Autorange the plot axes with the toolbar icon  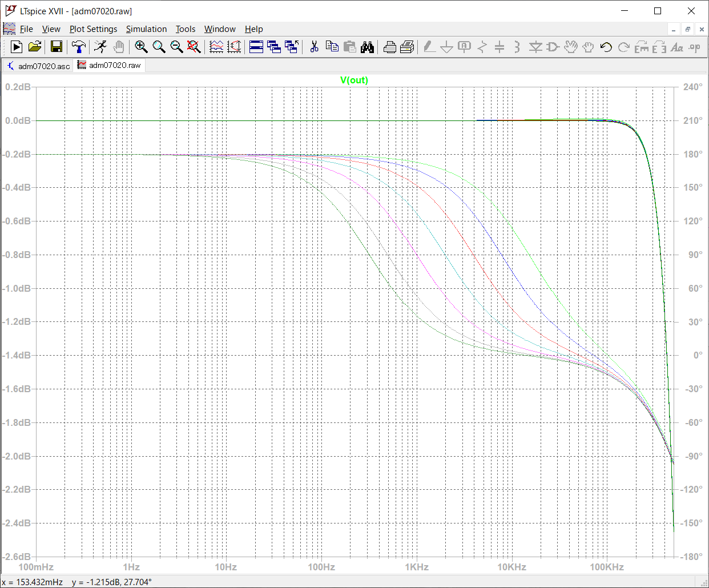point(234,47)
